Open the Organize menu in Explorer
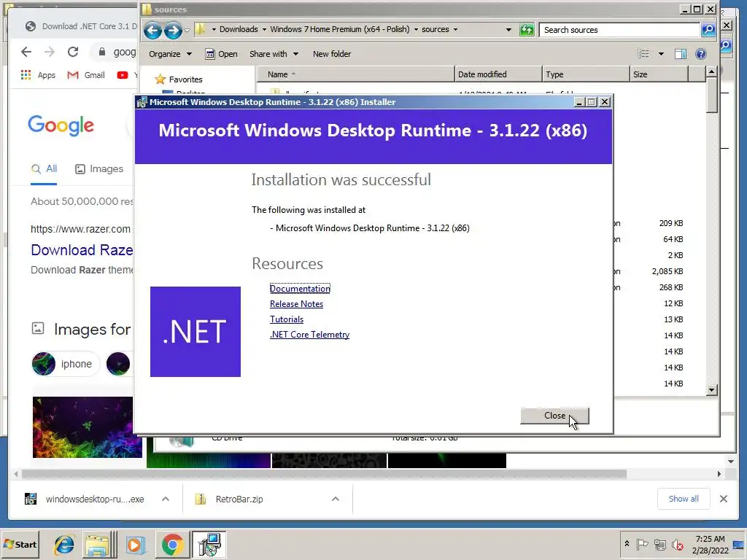Screen dimensions: 747x560 [170, 54]
